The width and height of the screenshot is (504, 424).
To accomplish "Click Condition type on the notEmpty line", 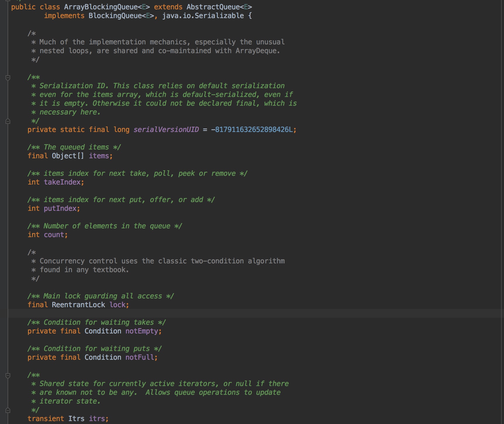I will point(103,331).
